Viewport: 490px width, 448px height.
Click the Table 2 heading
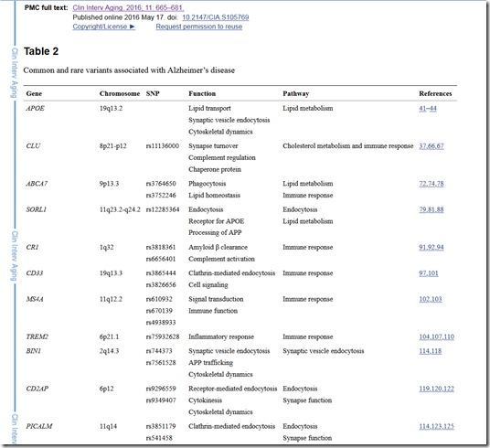click(x=41, y=51)
